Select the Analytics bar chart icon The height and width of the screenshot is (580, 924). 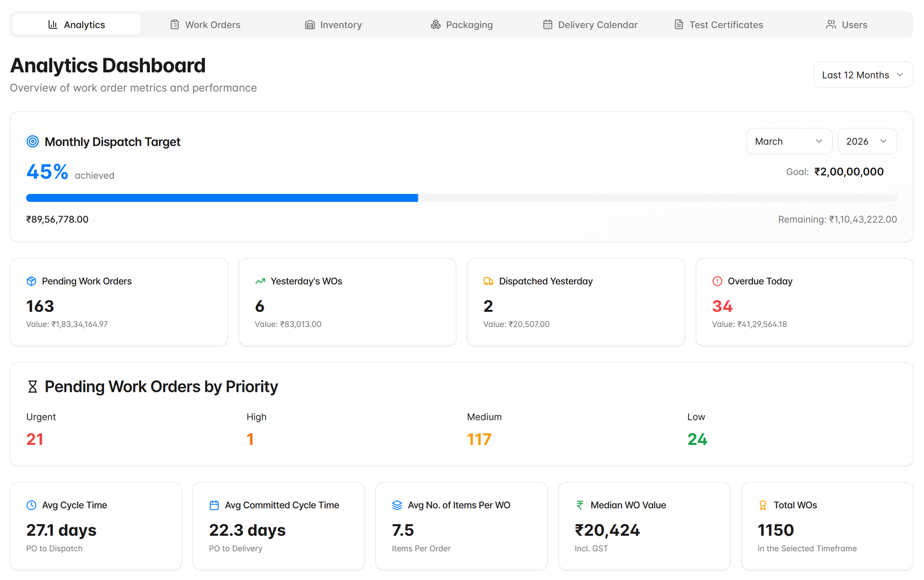pyautogui.click(x=53, y=24)
